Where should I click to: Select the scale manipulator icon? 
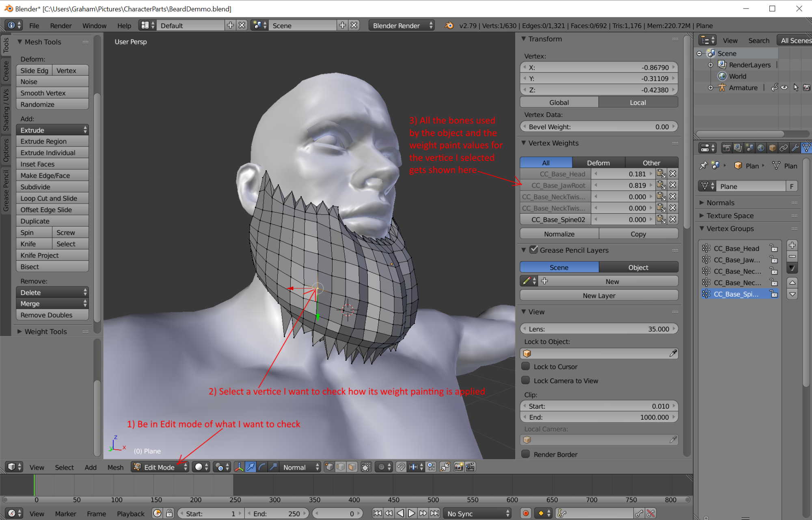point(274,467)
